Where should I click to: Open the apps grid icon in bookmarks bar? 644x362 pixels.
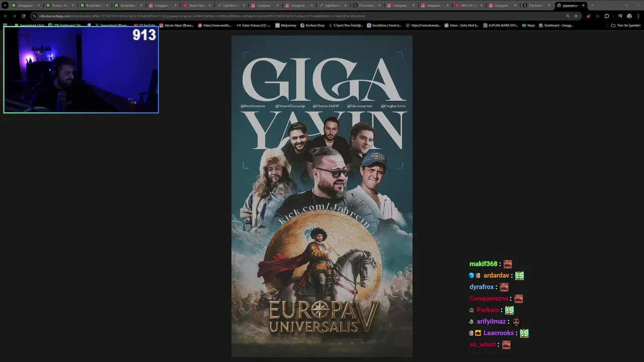pos(5,25)
